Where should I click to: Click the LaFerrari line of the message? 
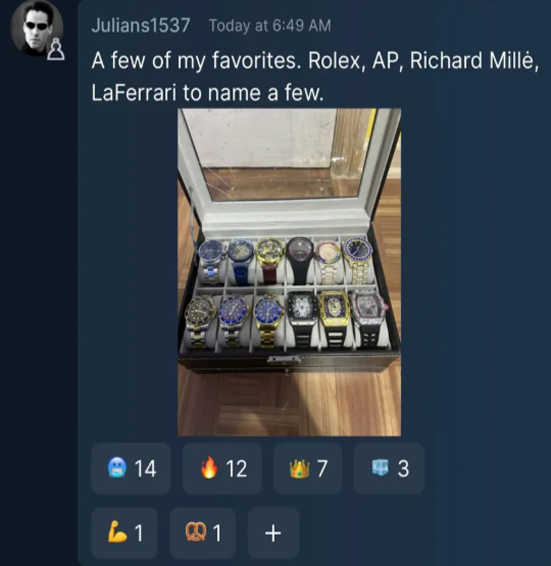(x=207, y=93)
